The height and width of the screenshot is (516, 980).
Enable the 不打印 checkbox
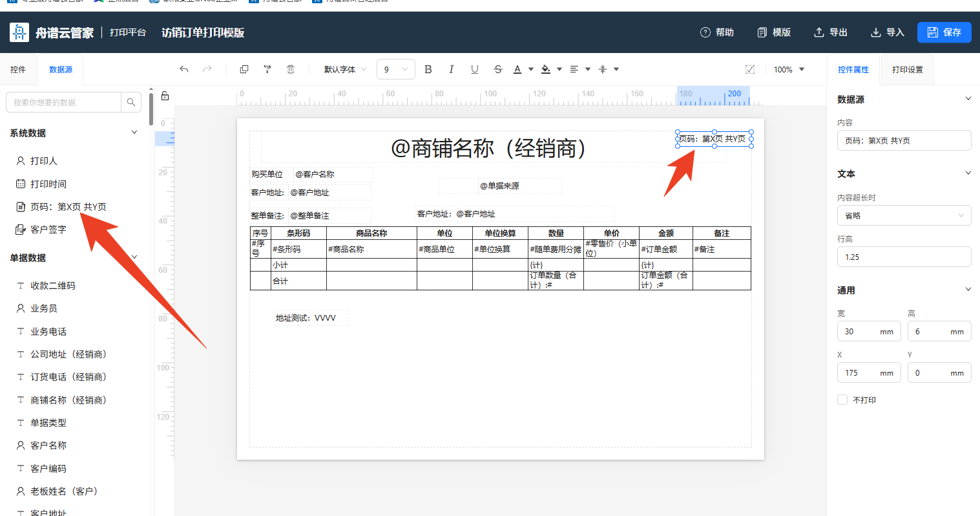pos(842,400)
